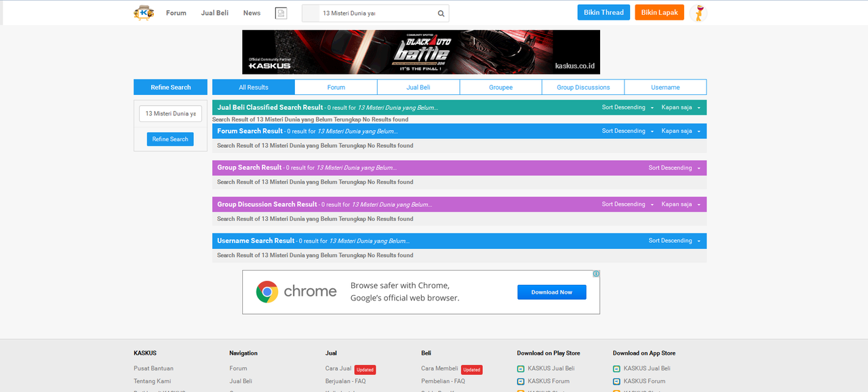Click App Store KASKUS Forum icon
Screen dimensions: 868x392
point(616,381)
